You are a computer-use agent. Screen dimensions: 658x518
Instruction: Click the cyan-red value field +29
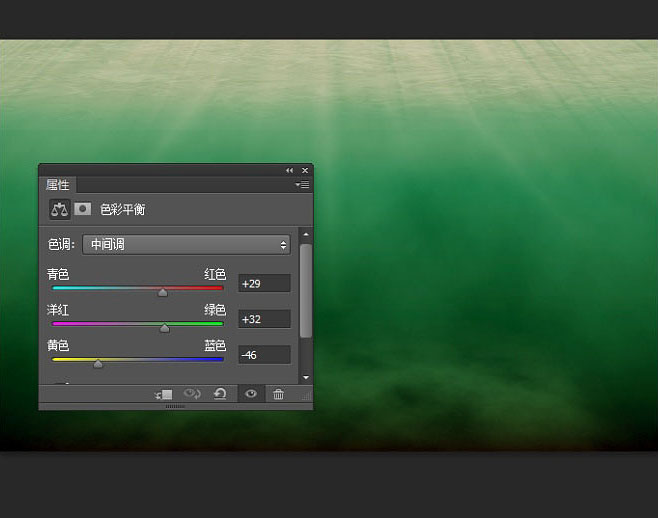pos(264,284)
